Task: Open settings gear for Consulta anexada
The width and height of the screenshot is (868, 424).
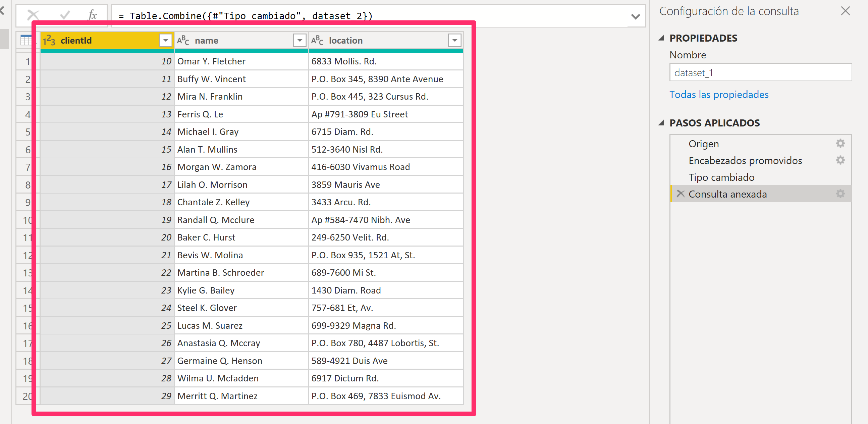Action: 840,194
